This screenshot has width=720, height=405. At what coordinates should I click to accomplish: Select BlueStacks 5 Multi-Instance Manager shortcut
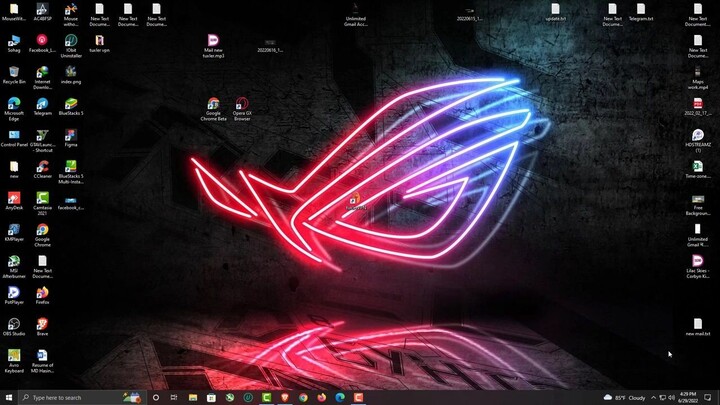(x=71, y=172)
